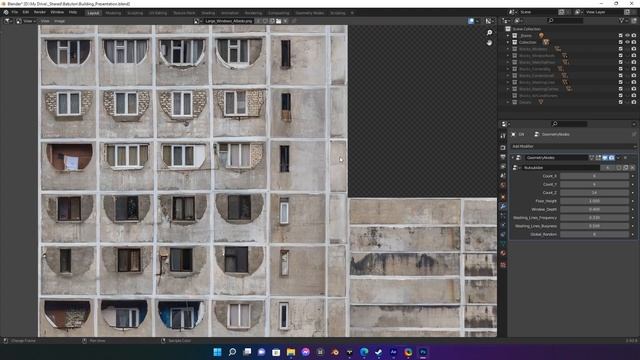Toggle modifier show in edit mode button
Image resolution: width=640 pixels, height=360 pixels.
[x=598, y=158]
